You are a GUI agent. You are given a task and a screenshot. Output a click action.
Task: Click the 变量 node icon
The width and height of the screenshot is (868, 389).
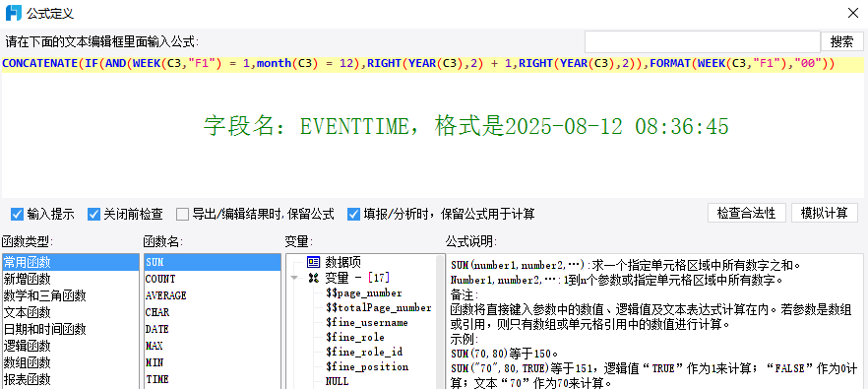[313, 278]
